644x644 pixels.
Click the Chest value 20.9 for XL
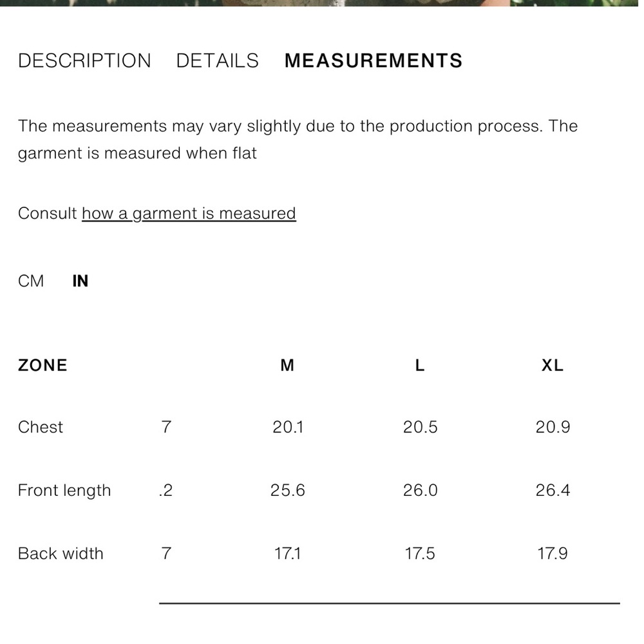click(553, 427)
